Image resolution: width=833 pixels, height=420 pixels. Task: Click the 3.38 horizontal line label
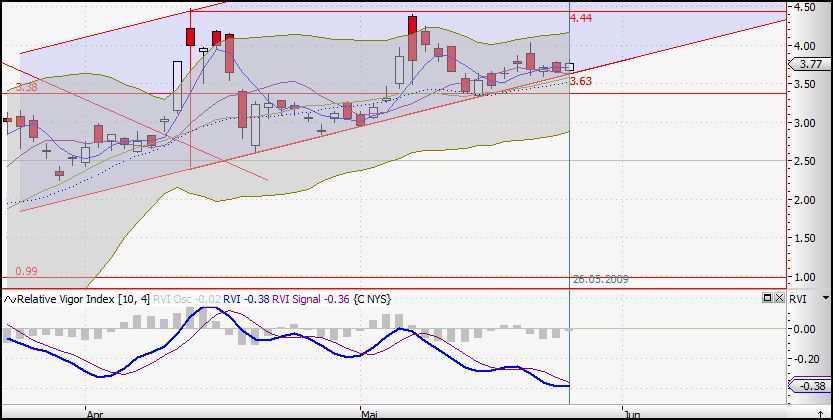tap(27, 88)
